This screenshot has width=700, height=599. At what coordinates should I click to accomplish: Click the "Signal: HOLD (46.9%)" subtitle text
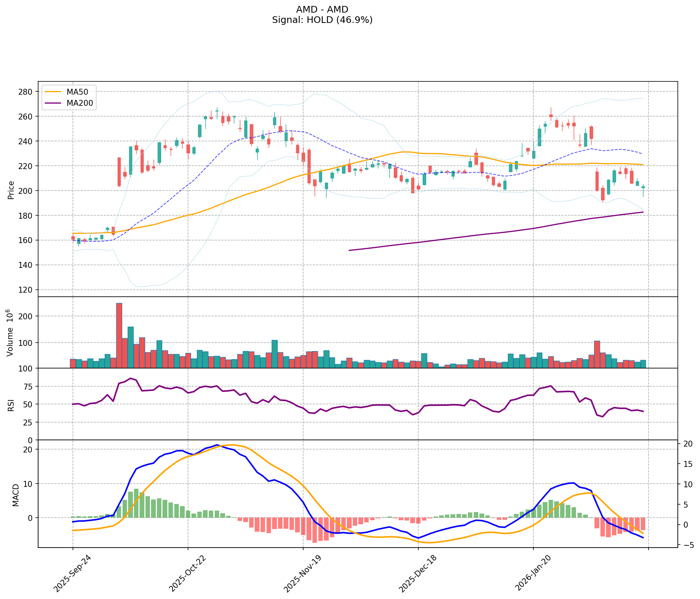pos(322,20)
